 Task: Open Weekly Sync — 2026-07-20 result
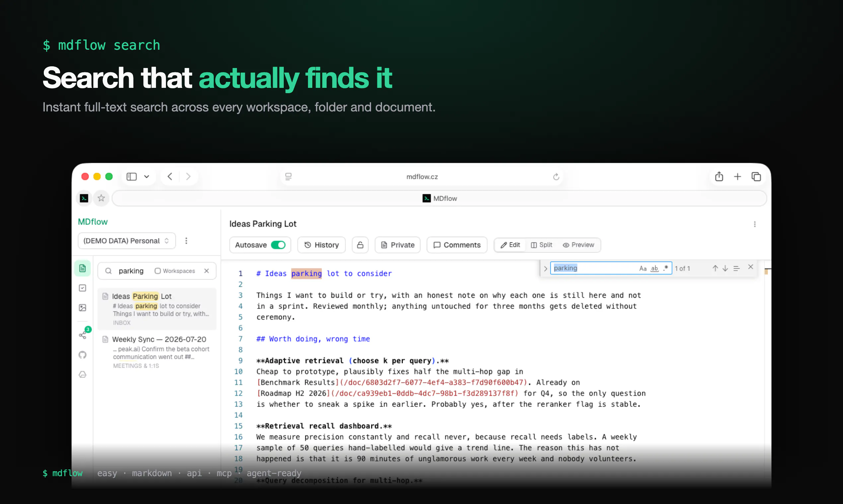point(157,352)
